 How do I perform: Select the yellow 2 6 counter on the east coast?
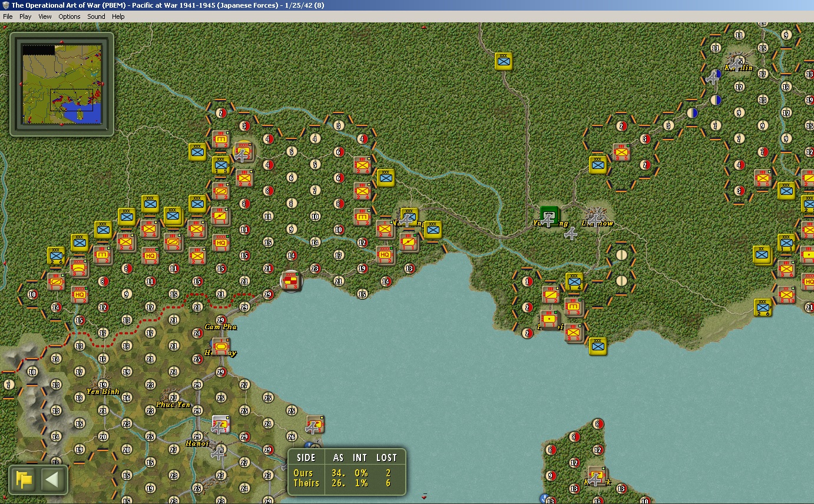(763, 307)
